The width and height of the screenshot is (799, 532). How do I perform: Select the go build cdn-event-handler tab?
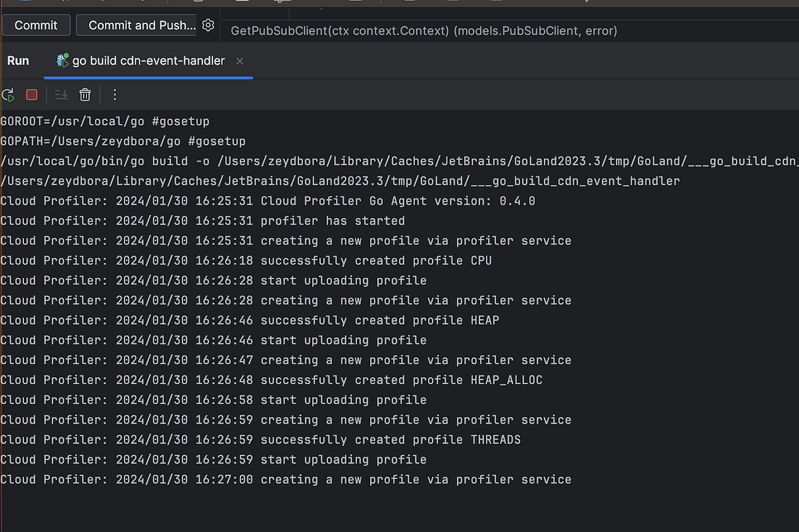pyautogui.click(x=146, y=60)
